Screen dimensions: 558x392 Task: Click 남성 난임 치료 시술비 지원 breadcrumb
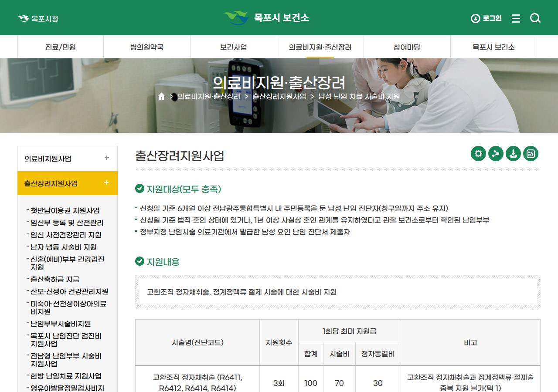point(359,96)
